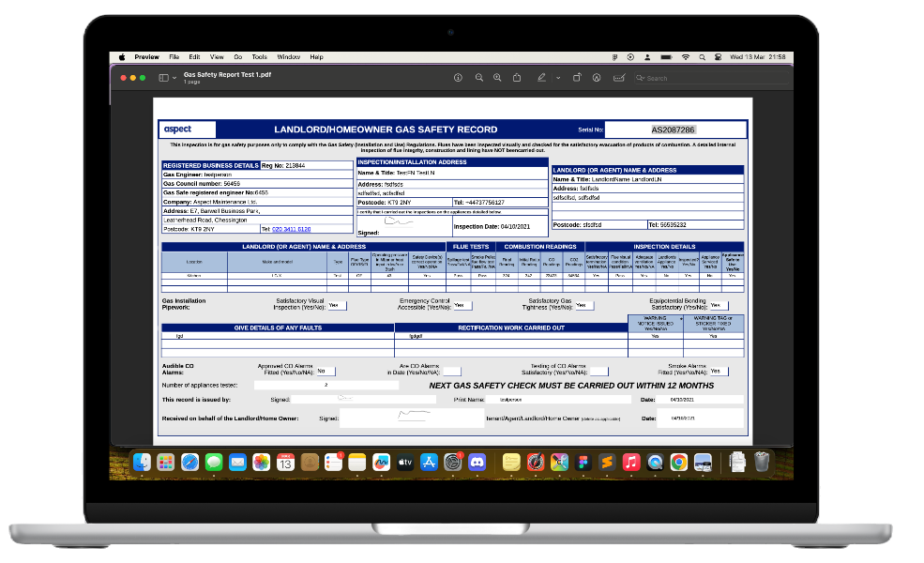Click the aspect logo in the document

click(x=178, y=129)
